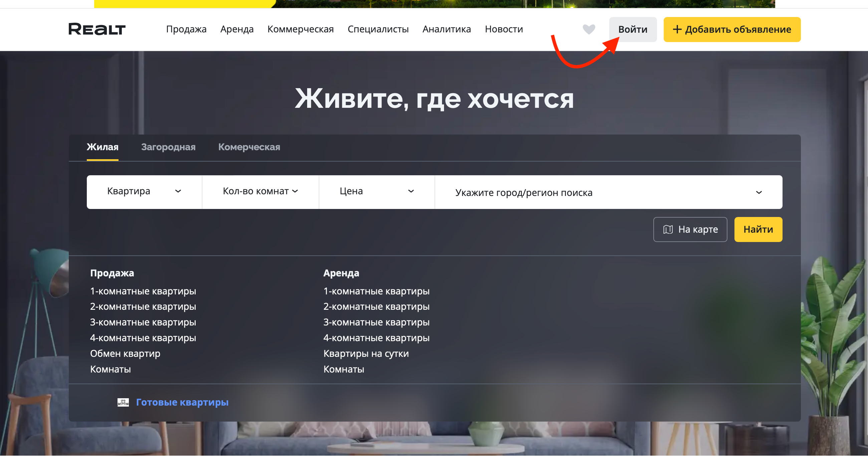Open the 'Готовые квартиры' link
Viewport: 868px width, 470px height.
click(x=182, y=402)
